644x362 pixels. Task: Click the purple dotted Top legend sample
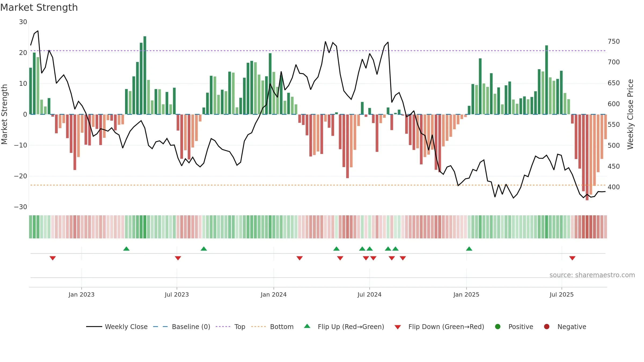coord(223,327)
